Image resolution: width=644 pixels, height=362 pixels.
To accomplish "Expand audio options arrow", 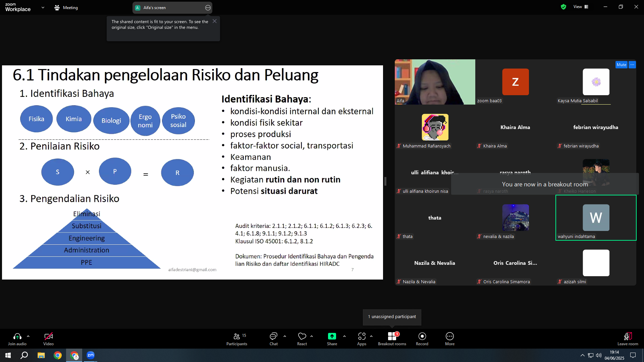I will 28,336.
